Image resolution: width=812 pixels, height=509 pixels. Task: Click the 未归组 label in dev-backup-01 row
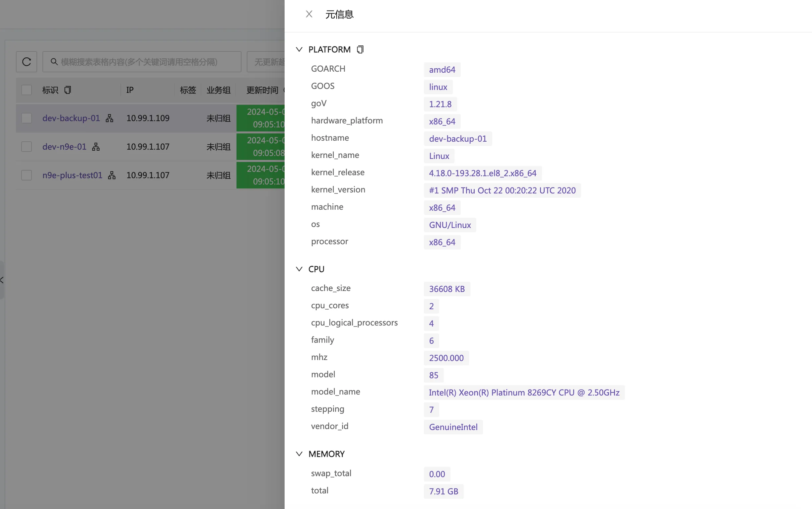[219, 118]
